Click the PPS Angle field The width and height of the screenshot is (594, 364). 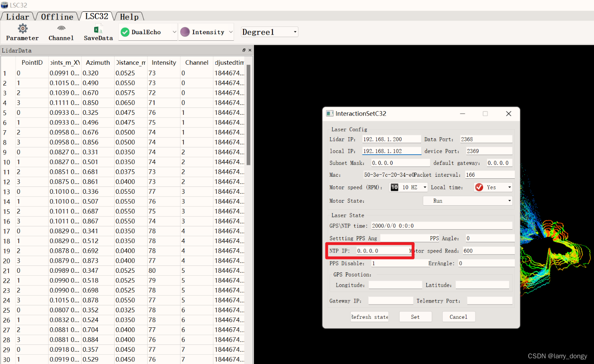coord(490,238)
